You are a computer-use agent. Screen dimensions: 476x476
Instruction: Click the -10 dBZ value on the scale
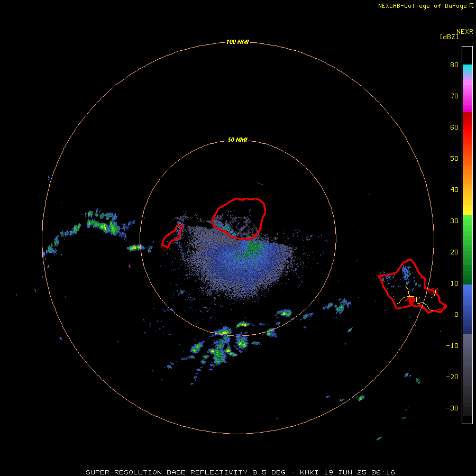452,346
